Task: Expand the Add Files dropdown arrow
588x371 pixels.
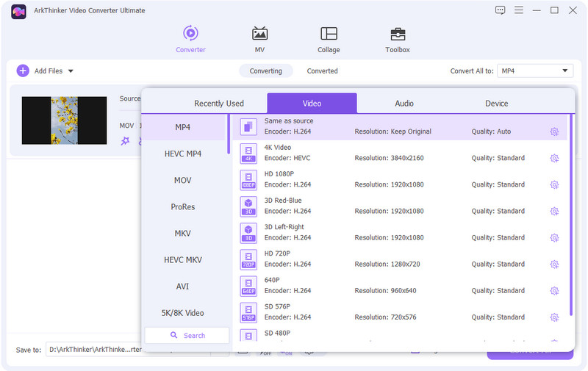Action: (71, 71)
